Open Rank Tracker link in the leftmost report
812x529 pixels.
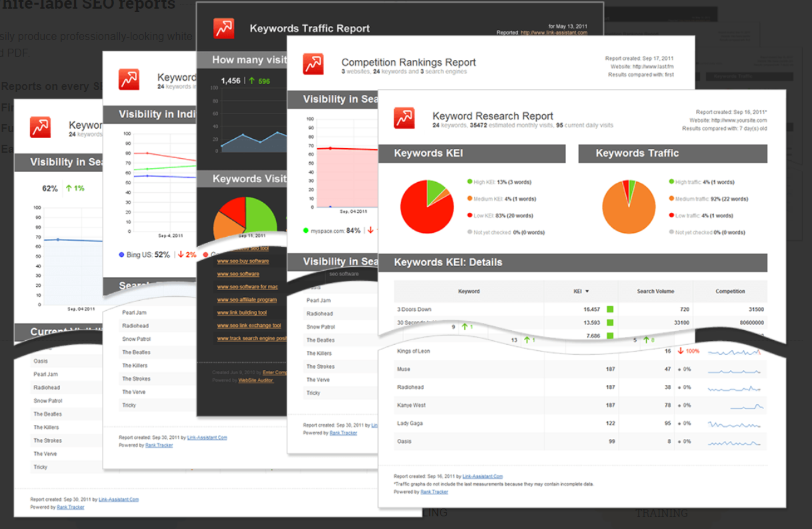(x=71, y=507)
